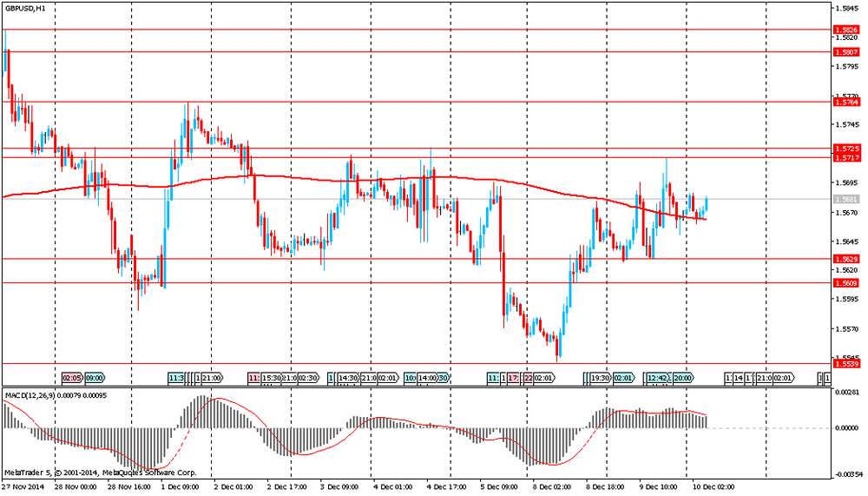Select the cyan 12:42 event marker
868x496 pixels.
coord(656,379)
